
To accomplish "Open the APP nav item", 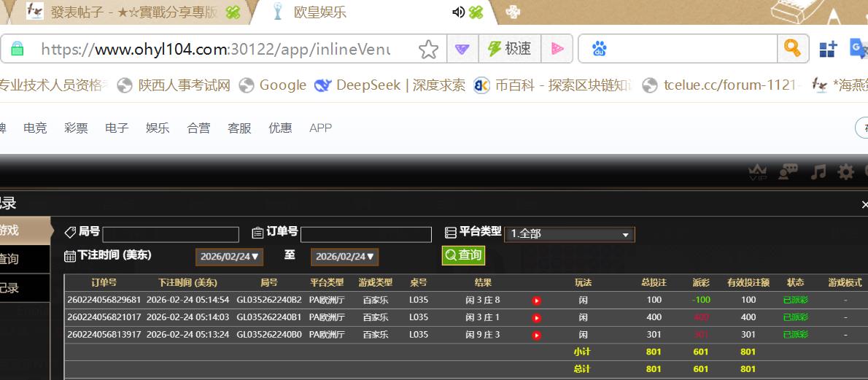I will tap(320, 128).
